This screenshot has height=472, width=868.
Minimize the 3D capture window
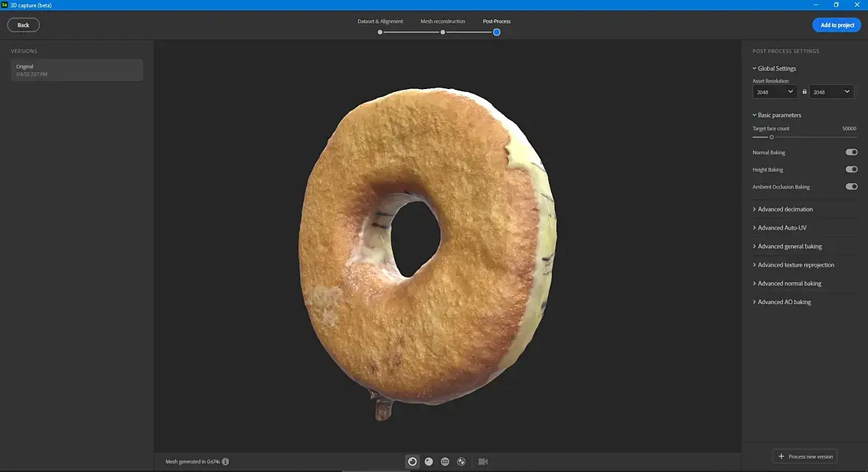(816, 5)
